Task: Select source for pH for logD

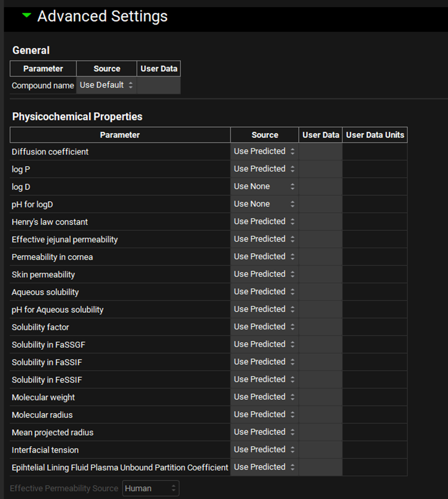Action: point(264,204)
